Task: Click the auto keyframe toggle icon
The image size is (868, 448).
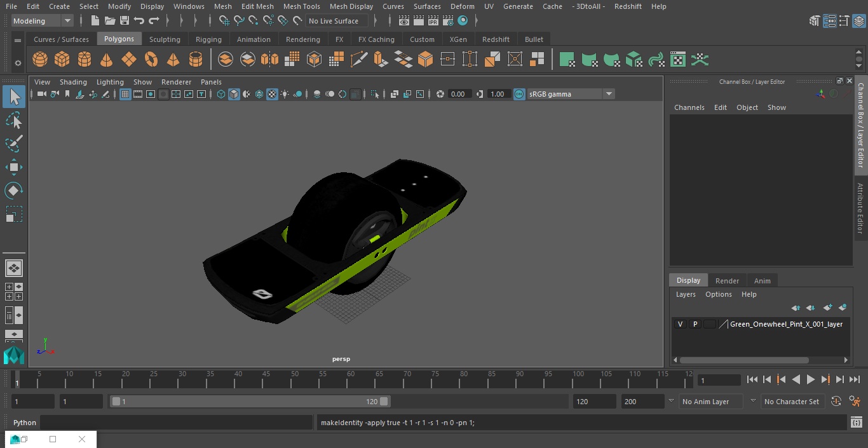Action: 836,401
